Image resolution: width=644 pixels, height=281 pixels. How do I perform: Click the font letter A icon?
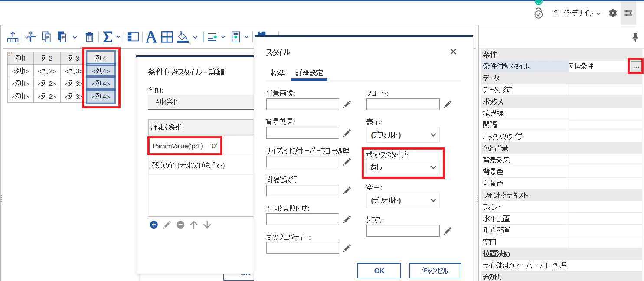151,37
